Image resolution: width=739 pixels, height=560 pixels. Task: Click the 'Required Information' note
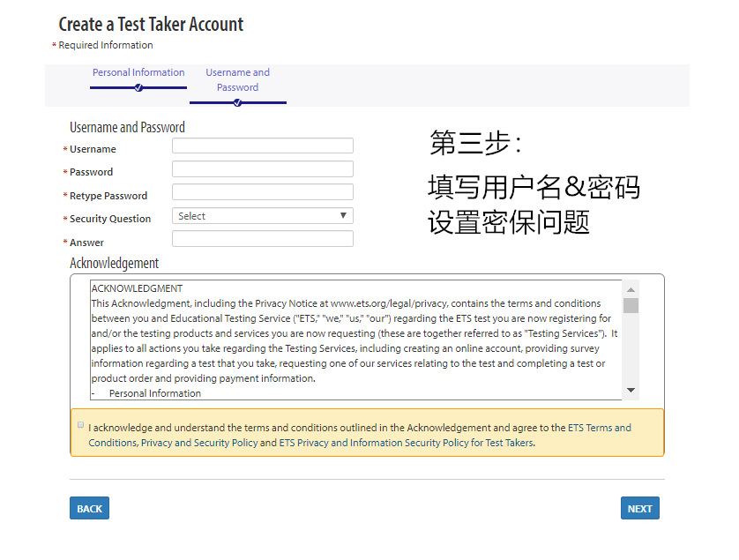point(106,45)
